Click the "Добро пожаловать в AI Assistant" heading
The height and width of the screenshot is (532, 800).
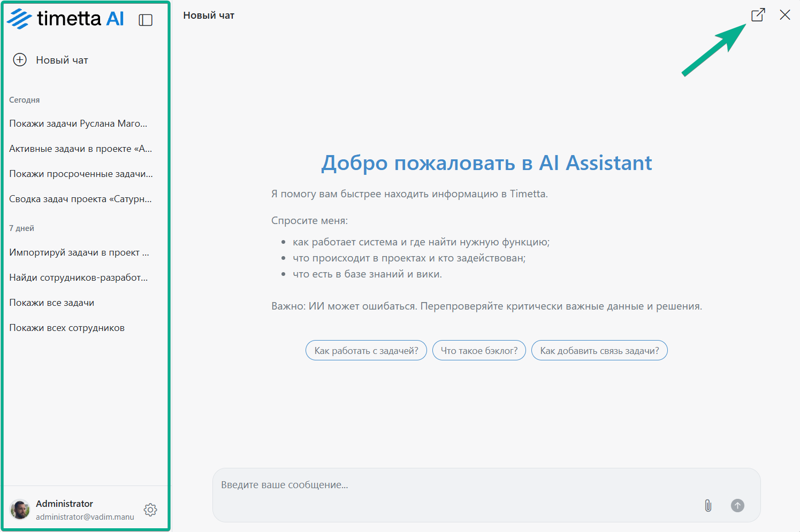(486, 163)
